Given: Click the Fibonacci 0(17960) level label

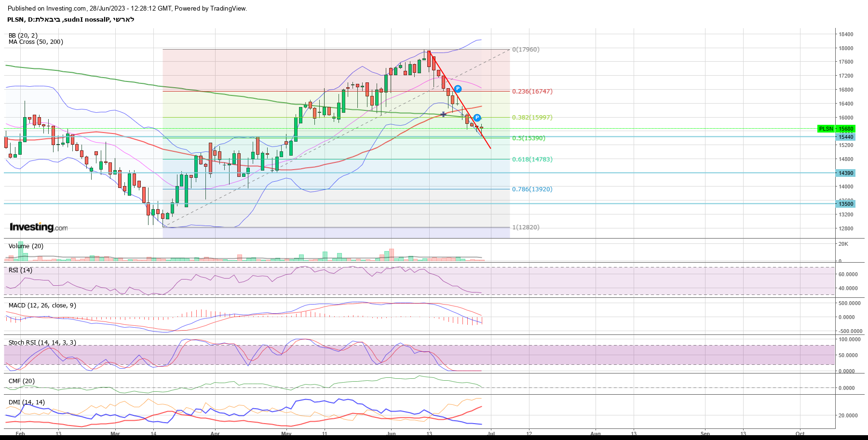Looking at the screenshot, I should [x=526, y=50].
